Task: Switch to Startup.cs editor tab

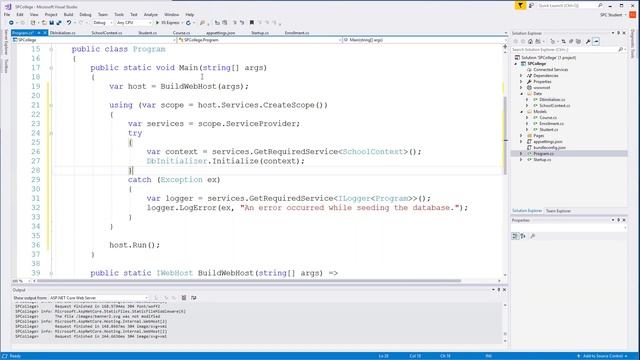Action: 260,33
